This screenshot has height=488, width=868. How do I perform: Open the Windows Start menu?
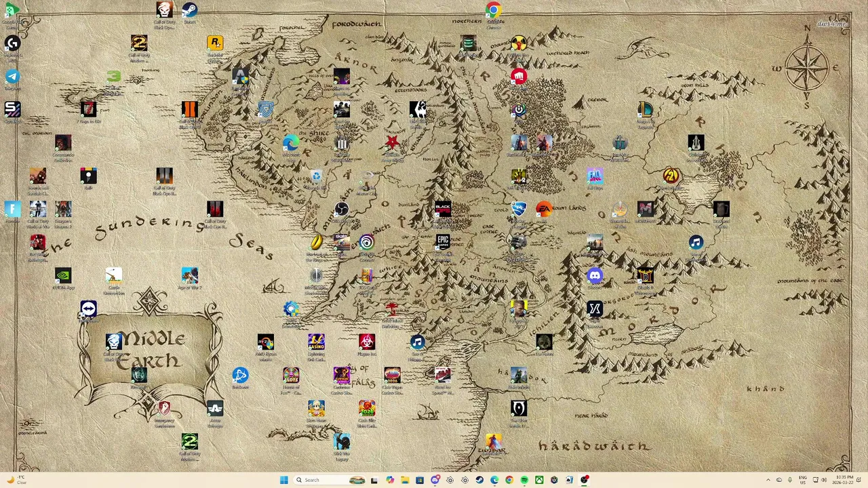tap(283, 480)
